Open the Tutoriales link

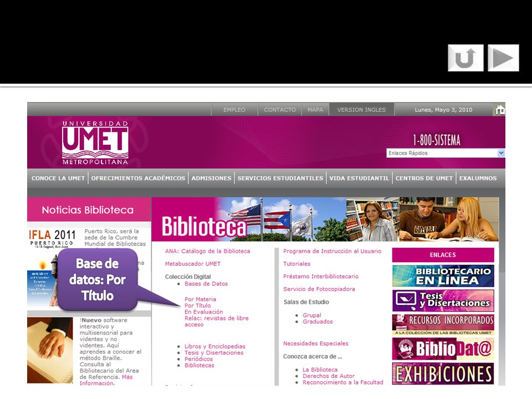click(x=297, y=264)
